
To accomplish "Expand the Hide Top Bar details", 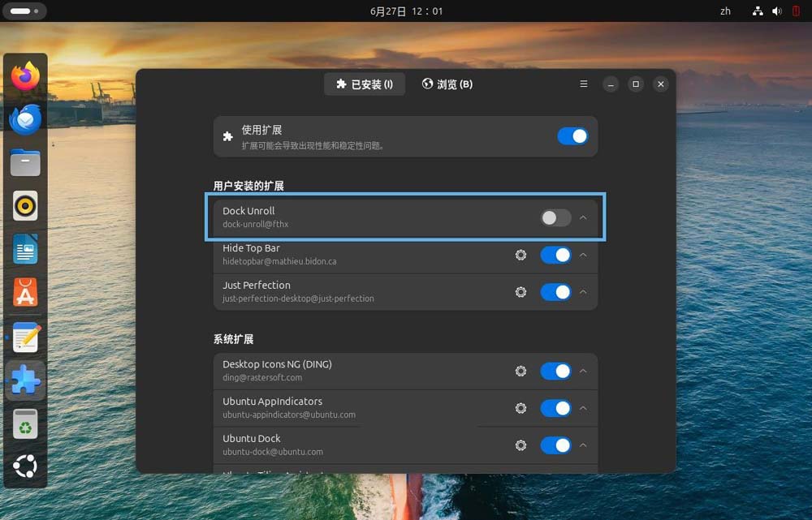I will pos(583,255).
